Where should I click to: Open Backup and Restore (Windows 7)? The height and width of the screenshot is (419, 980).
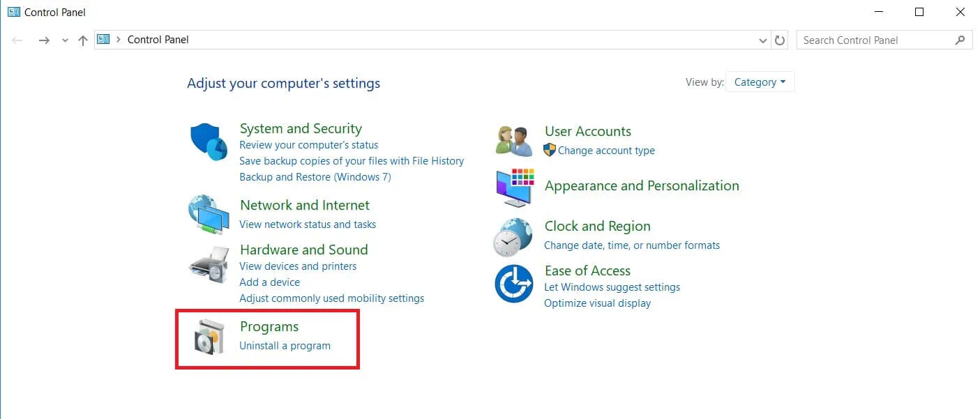tap(315, 177)
